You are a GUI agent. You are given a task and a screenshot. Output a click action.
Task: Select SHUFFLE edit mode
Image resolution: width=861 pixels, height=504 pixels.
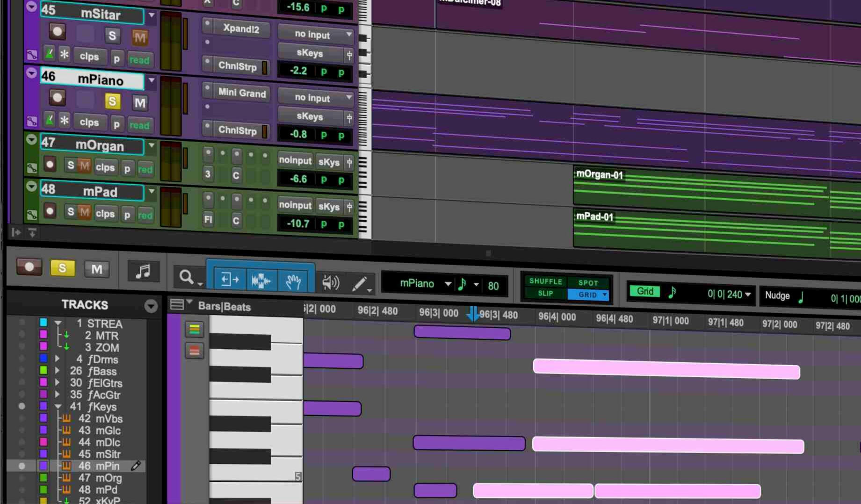click(545, 281)
